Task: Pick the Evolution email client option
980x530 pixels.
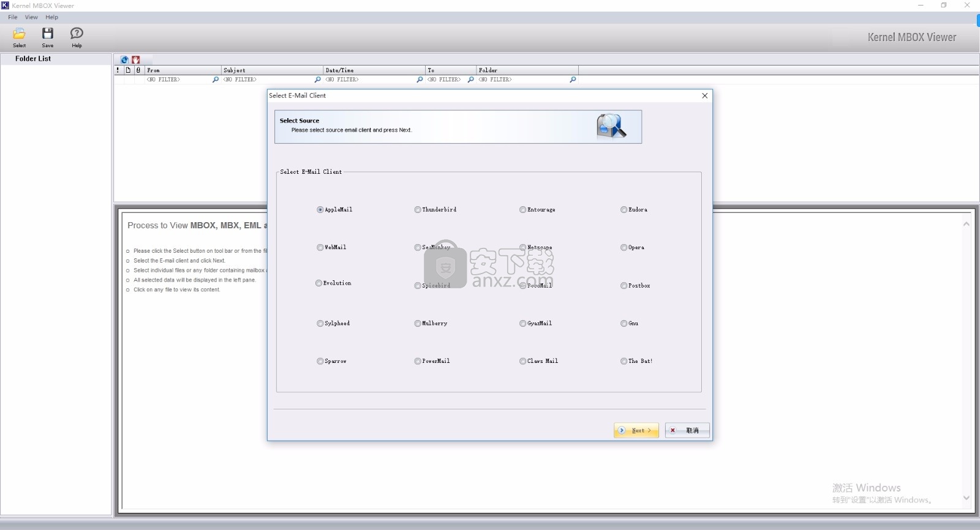Action: [x=333, y=283]
